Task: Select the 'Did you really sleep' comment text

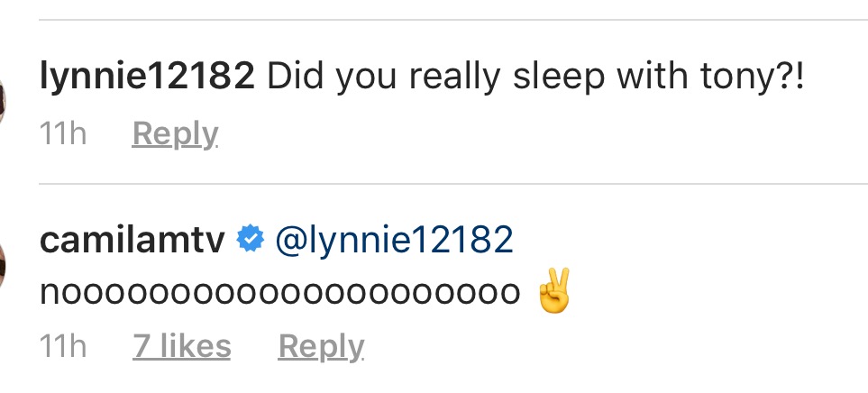Action: click(x=535, y=78)
